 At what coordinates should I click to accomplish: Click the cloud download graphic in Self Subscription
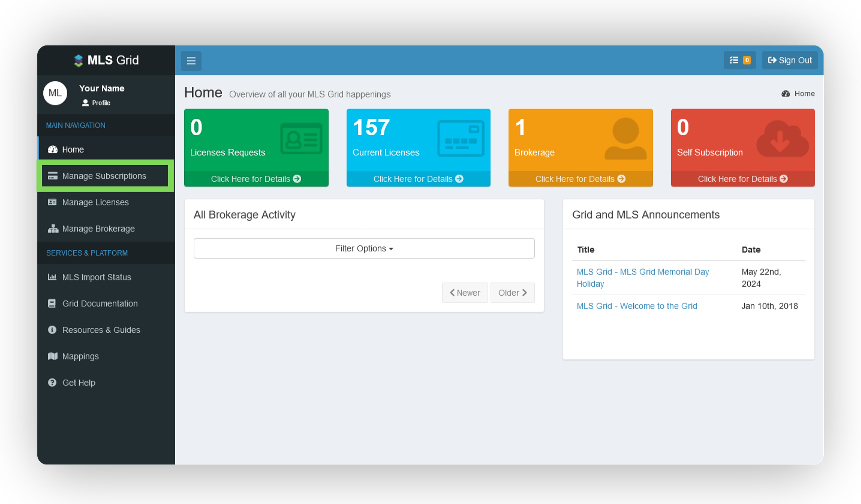coord(783,138)
